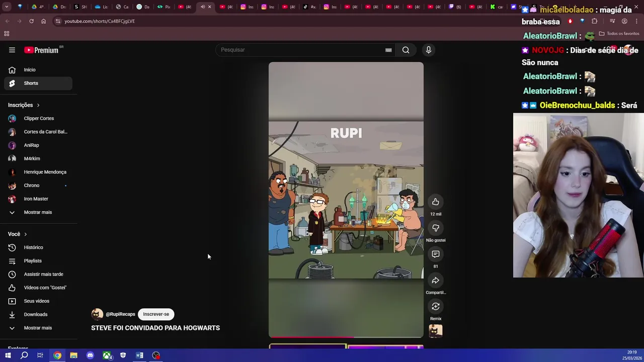The image size is (644, 362).
Task: Open the M4rkim channel
Action: pos(38,158)
